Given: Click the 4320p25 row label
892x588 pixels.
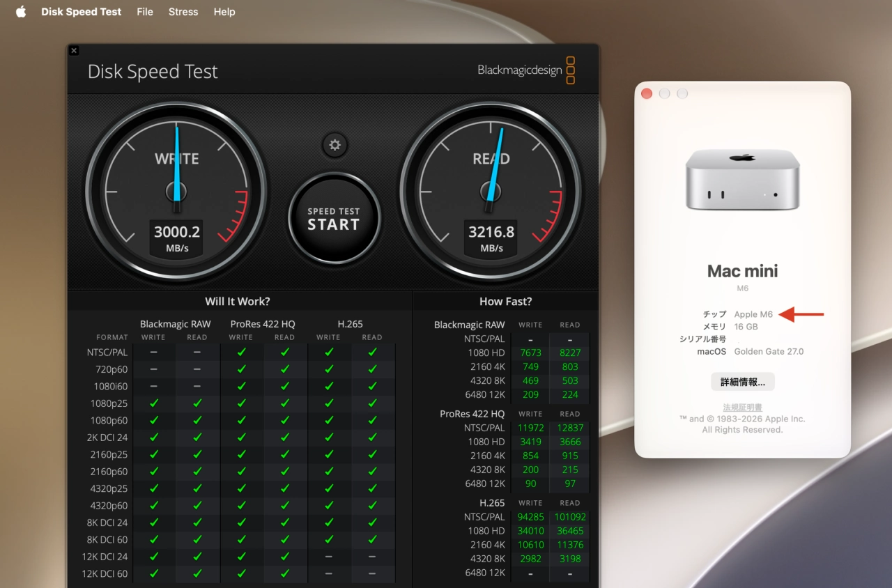Looking at the screenshot, I should click(x=109, y=488).
